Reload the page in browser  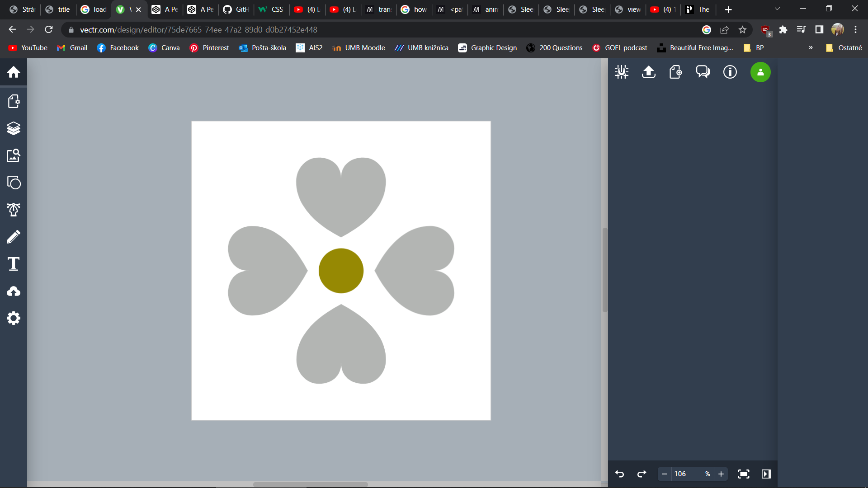point(49,29)
